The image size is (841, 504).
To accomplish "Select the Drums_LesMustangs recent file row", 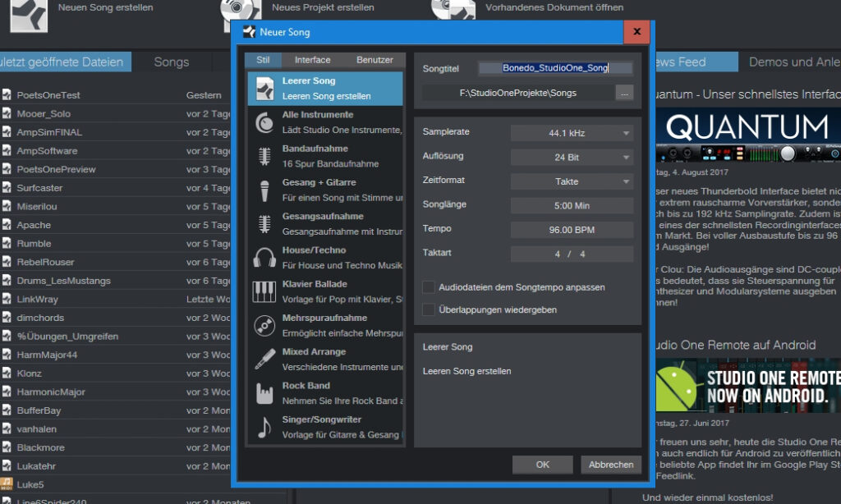I will [x=115, y=281].
